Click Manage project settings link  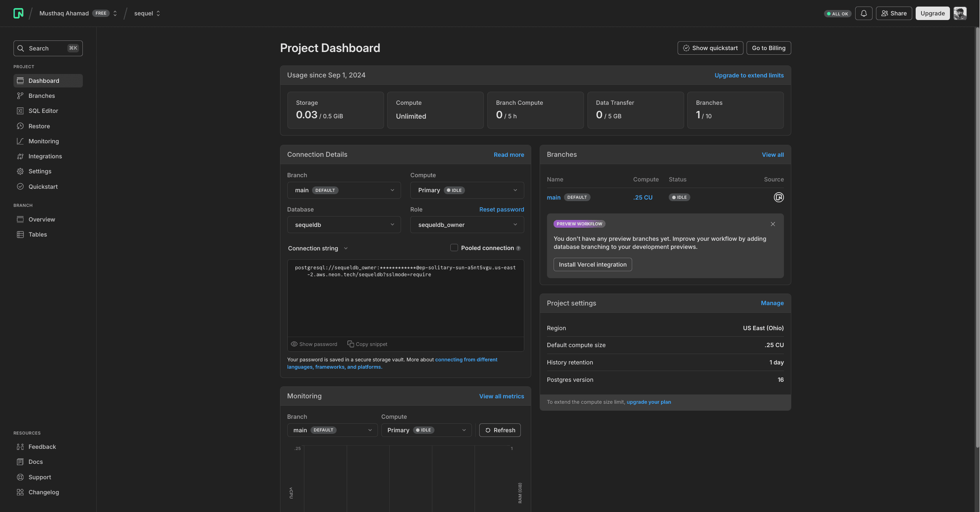point(772,303)
